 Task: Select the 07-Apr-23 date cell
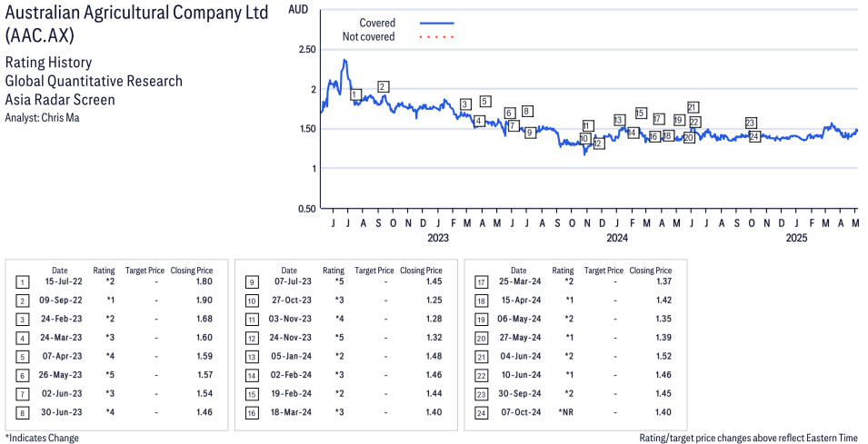click(62, 356)
